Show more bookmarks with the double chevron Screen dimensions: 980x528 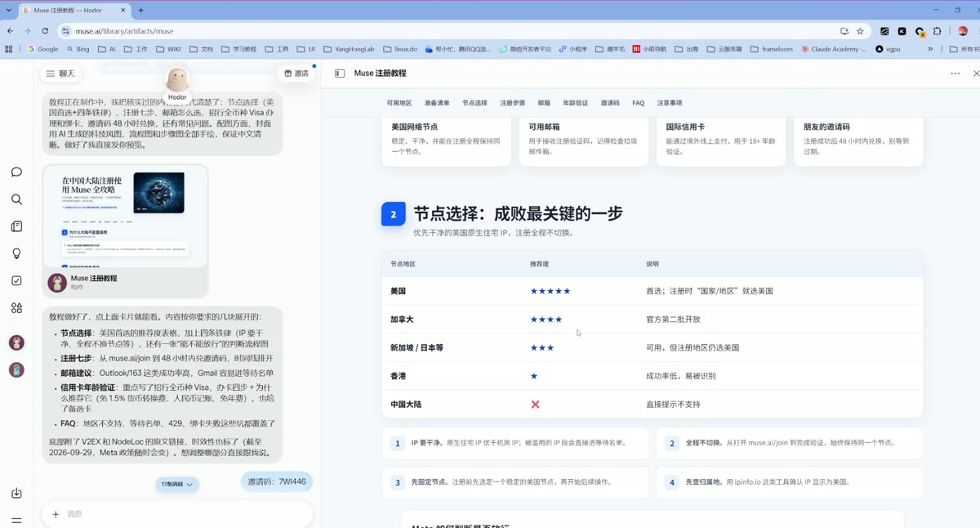930,49
